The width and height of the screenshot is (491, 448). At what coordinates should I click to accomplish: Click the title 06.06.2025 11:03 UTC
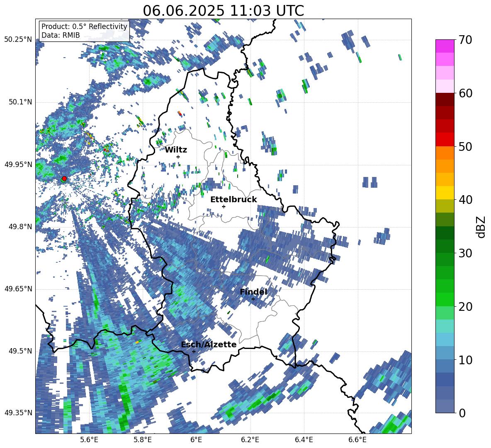tap(223, 11)
